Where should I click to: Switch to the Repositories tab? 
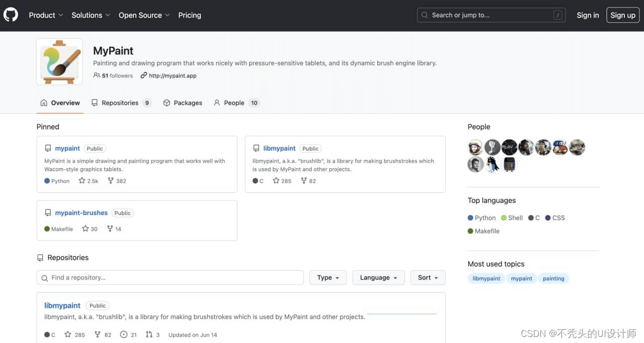click(121, 103)
